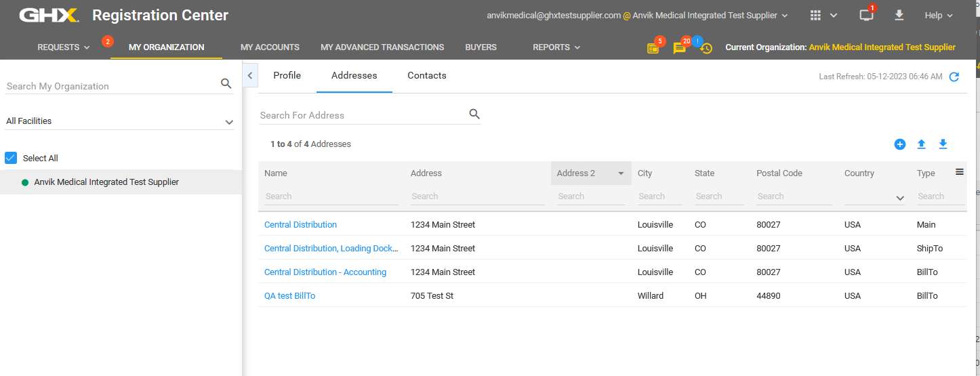Focus the Search My Organization field
This screenshot has height=376, width=980.
click(112, 86)
